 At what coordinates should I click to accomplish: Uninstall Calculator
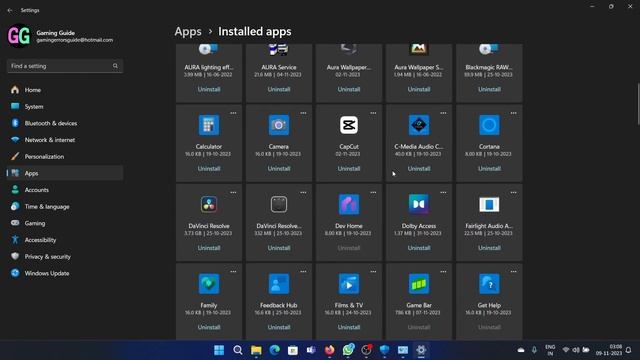pyautogui.click(x=209, y=169)
